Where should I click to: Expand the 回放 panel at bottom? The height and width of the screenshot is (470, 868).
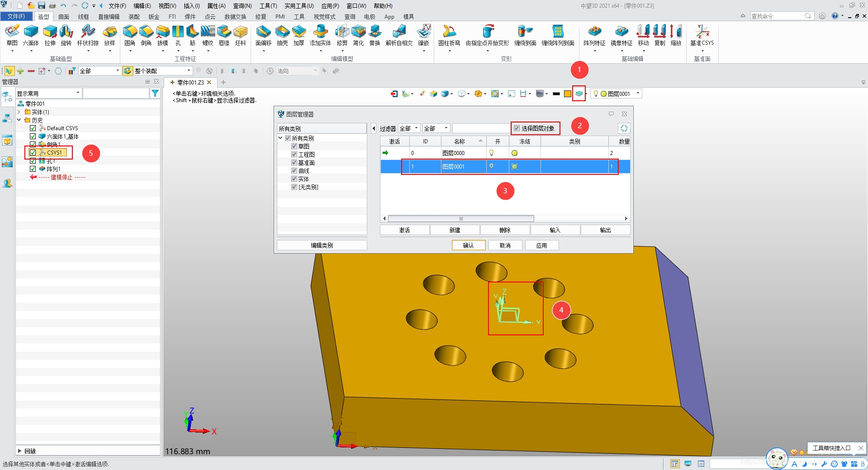[19, 451]
